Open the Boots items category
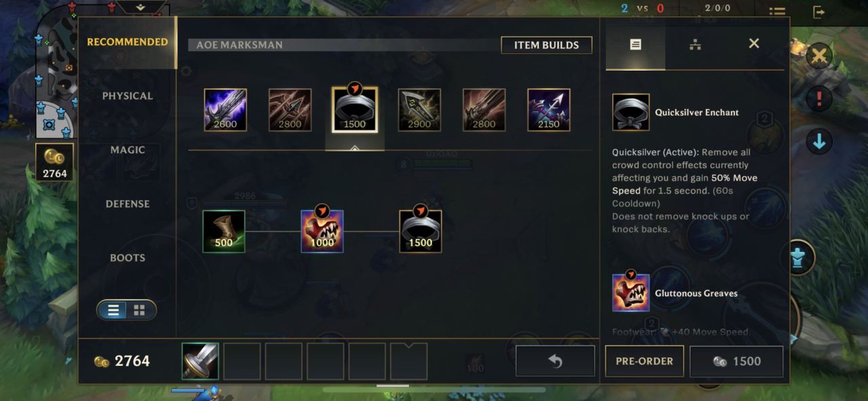868x401 pixels. pyautogui.click(x=127, y=258)
